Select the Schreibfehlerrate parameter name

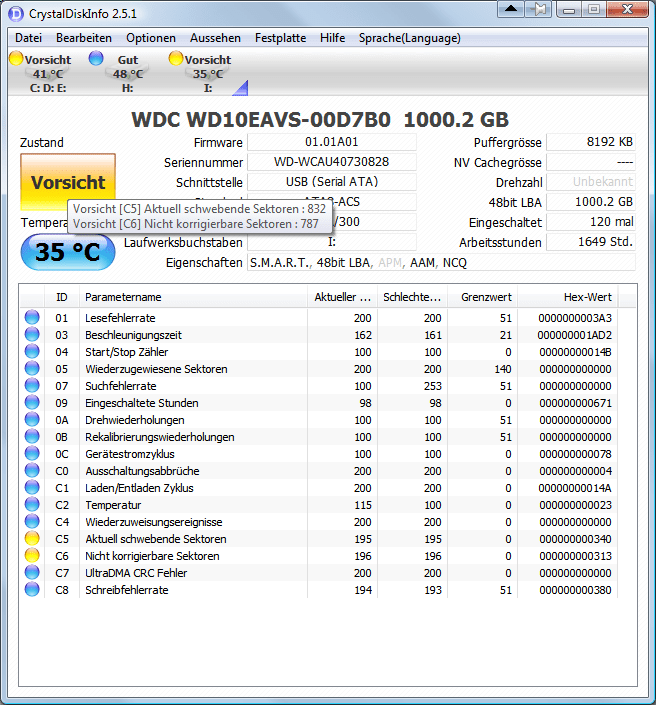[x=127, y=590]
